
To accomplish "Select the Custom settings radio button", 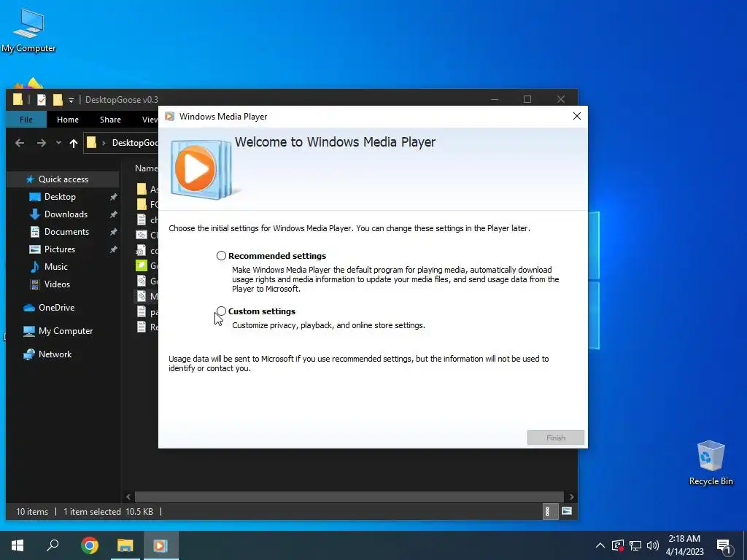I will 221,311.
